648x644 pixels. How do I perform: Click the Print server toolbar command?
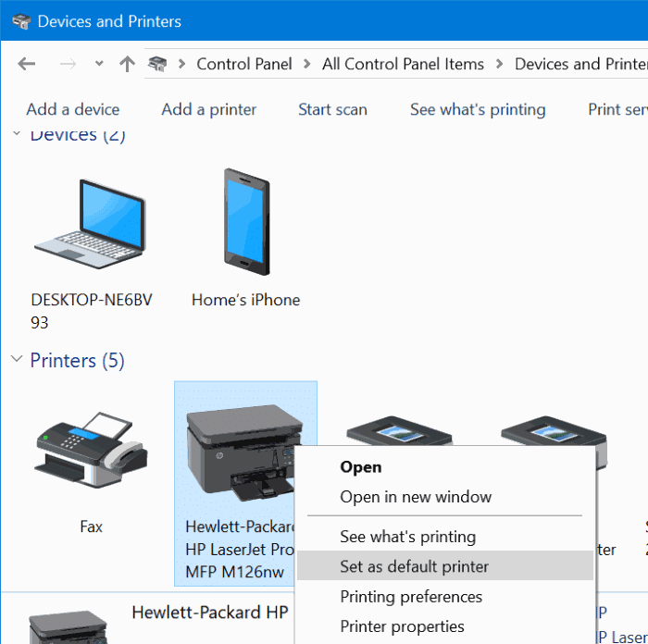[x=617, y=109]
